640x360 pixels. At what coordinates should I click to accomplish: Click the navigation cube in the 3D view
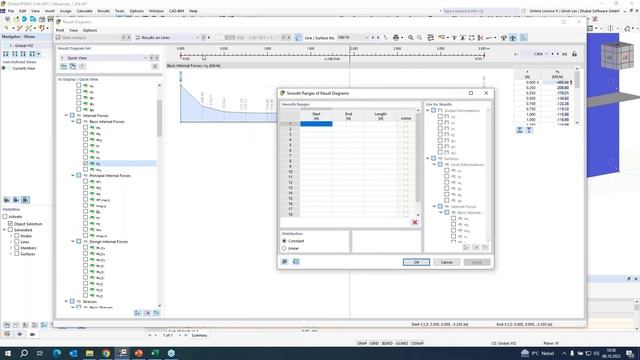pyautogui.click(x=617, y=57)
